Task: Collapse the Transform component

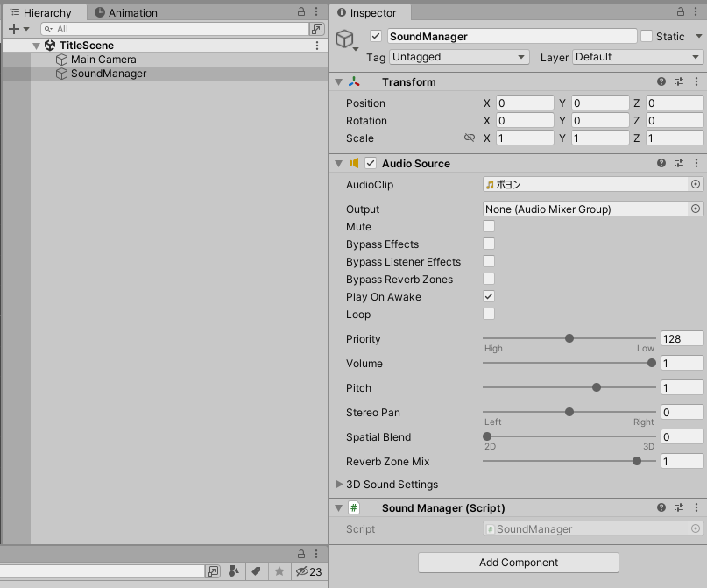Action: pos(339,82)
